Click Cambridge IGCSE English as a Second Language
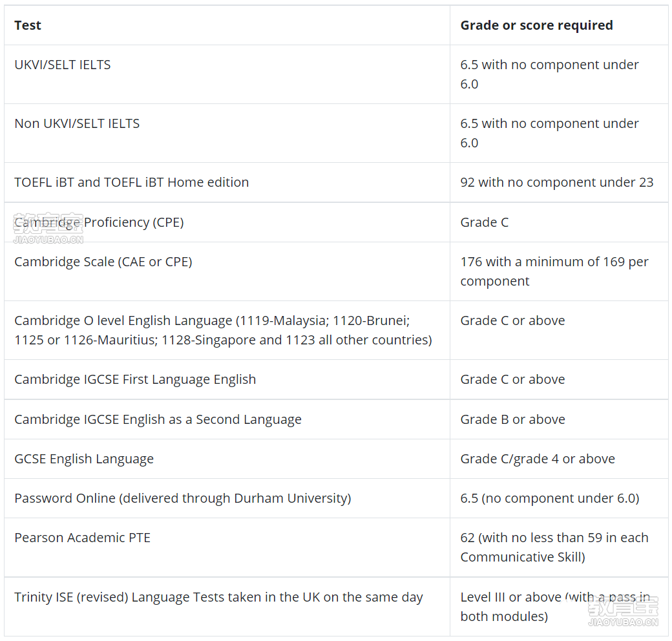Viewport: 672px width, 641px height. click(x=158, y=419)
